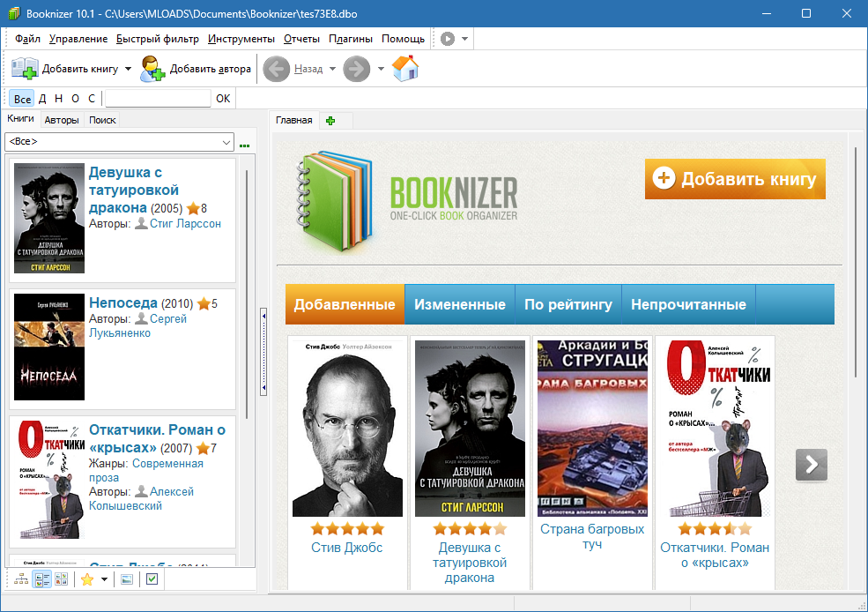Click the panel splitter collapse handle
The image size is (868, 612).
263,352
